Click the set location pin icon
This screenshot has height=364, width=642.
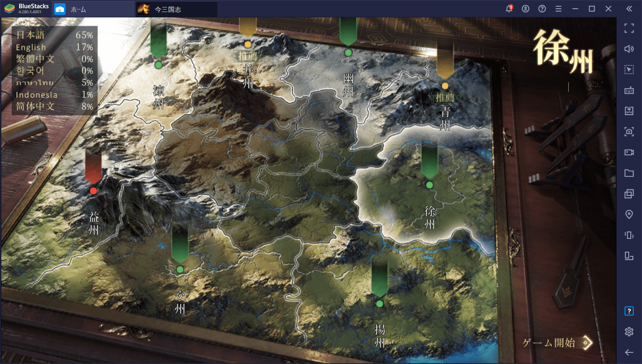pos(629,215)
